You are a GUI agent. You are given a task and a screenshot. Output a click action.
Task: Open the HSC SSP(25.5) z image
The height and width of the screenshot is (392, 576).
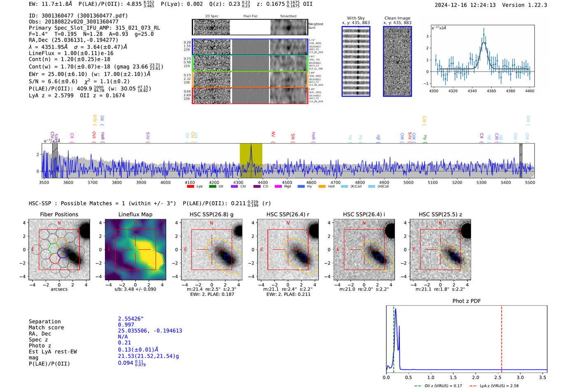(440, 250)
